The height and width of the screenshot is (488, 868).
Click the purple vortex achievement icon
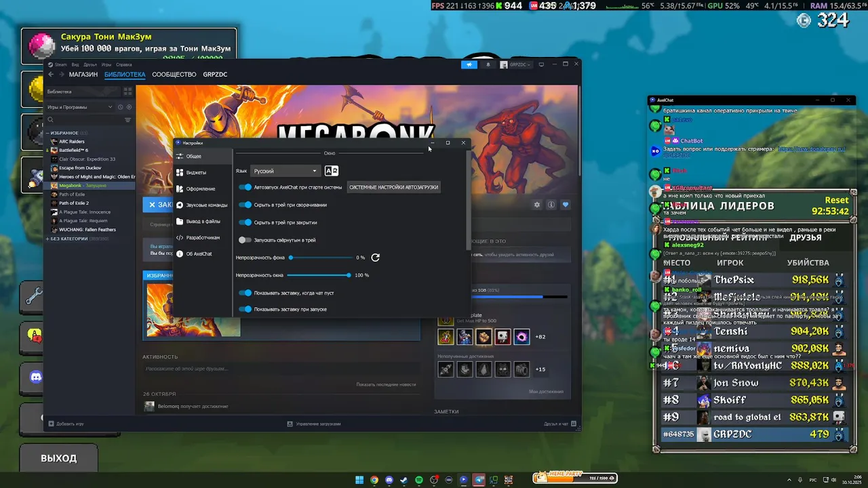tap(521, 337)
